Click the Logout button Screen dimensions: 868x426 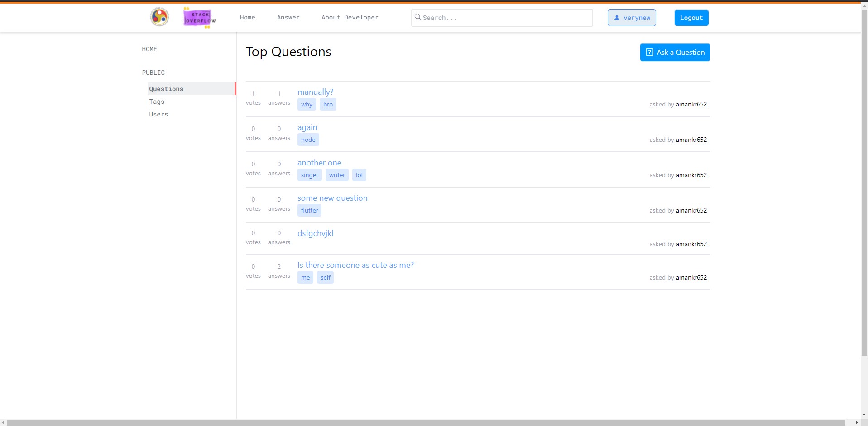click(x=691, y=17)
